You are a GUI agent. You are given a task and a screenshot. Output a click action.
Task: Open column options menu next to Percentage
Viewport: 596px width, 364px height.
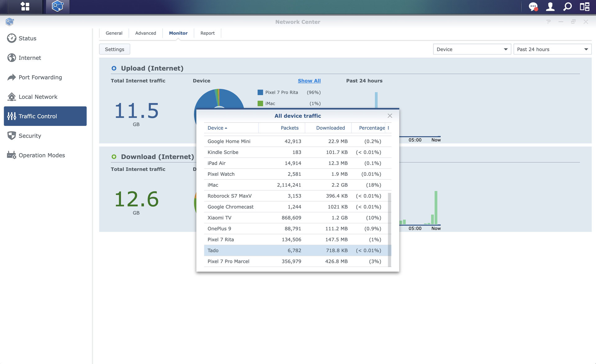tap(388, 128)
